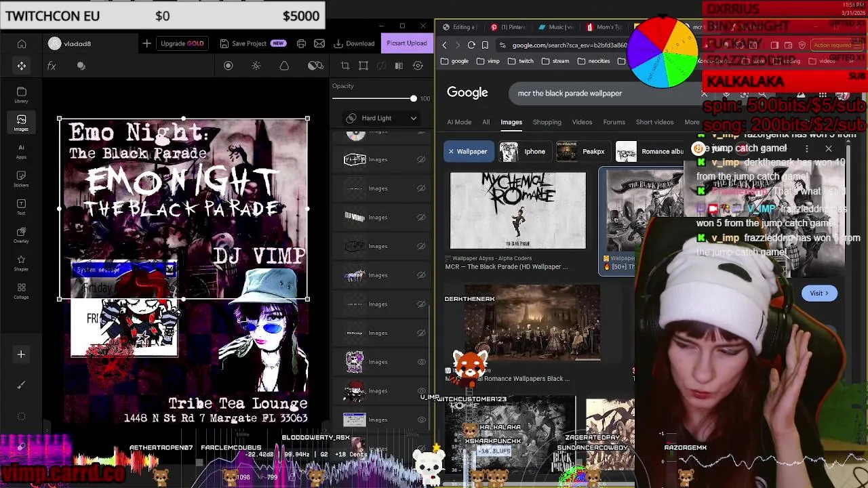Image resolution: width=868 pixels, height=488 pixels.
Task: Open the Images sidebar panel
Action: (x=22, y=123)
